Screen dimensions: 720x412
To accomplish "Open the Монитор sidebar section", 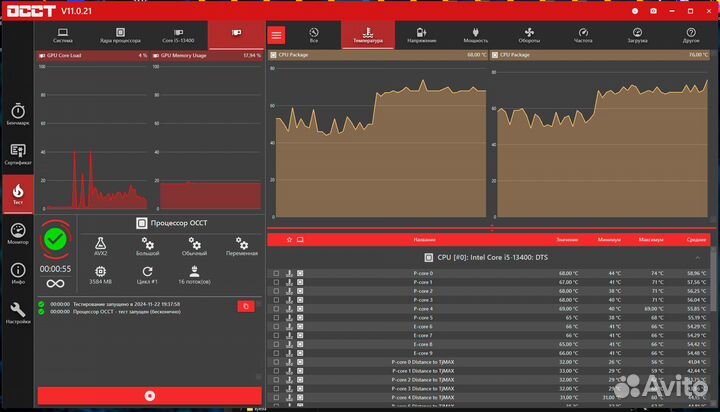I will (x=17, y=232).
